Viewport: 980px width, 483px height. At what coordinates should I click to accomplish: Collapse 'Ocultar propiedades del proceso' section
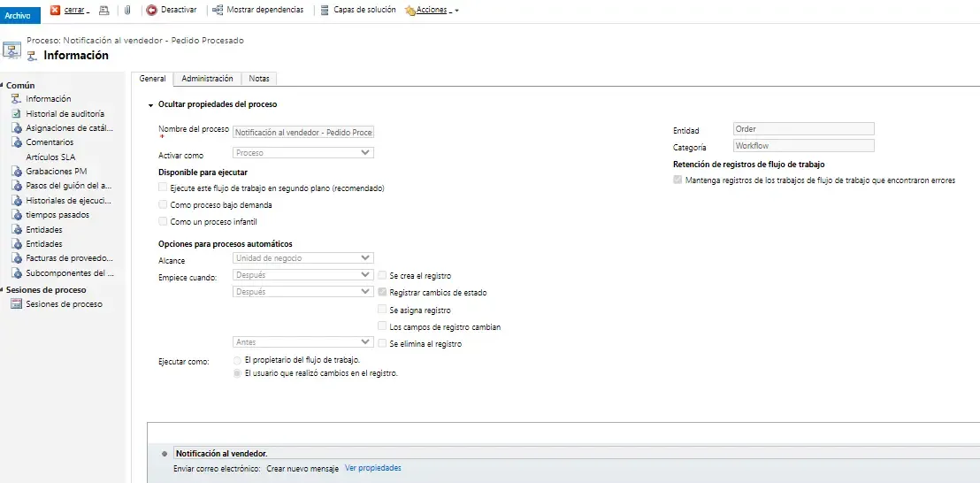151,104
